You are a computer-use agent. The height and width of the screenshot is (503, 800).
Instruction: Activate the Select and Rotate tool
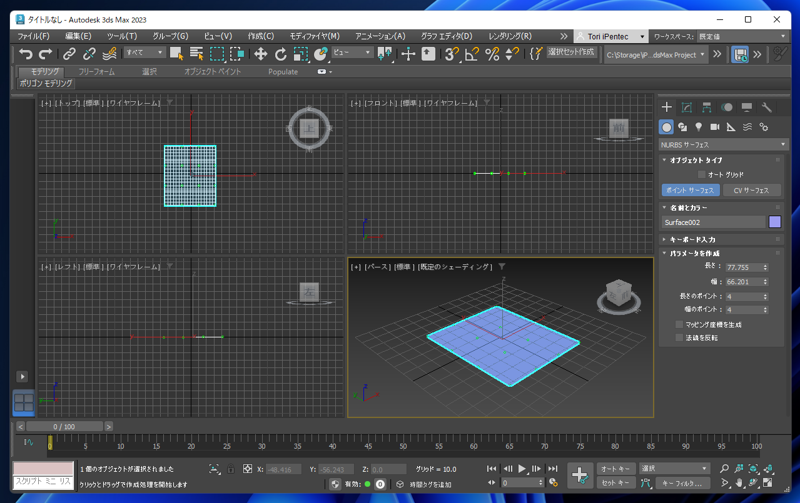(x=281, y=54)
